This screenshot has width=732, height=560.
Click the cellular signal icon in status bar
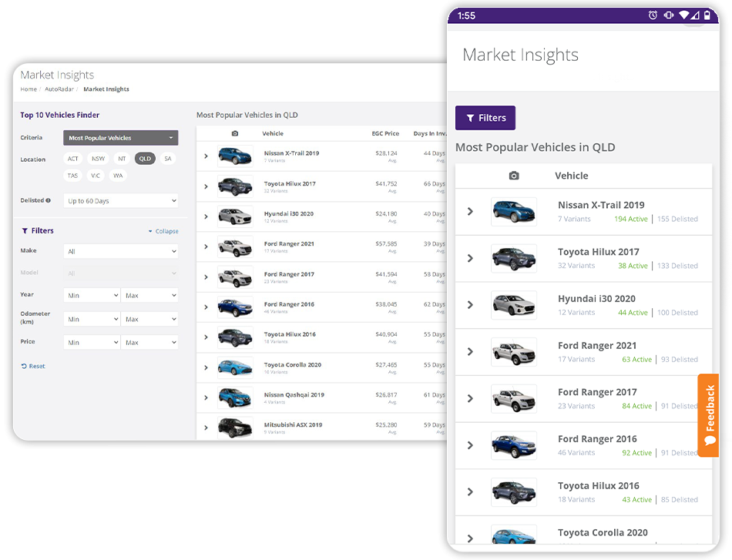(x=695, y=15)
